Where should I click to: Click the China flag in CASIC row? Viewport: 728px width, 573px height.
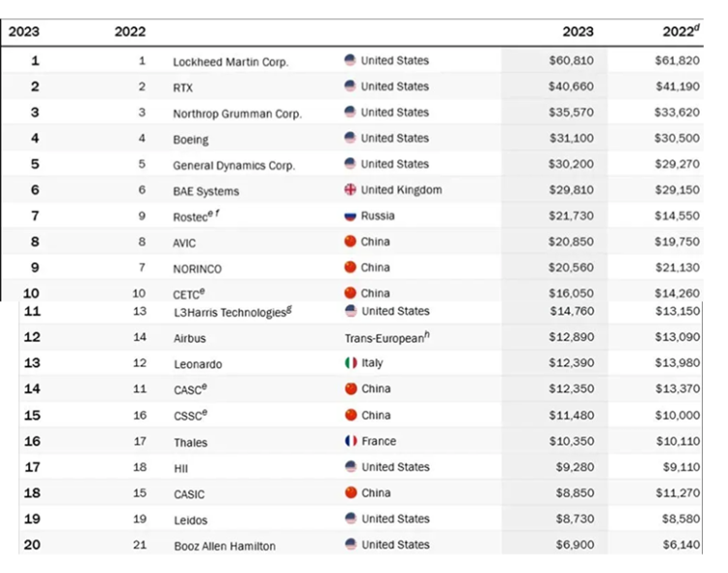click(x=351, y=492)
